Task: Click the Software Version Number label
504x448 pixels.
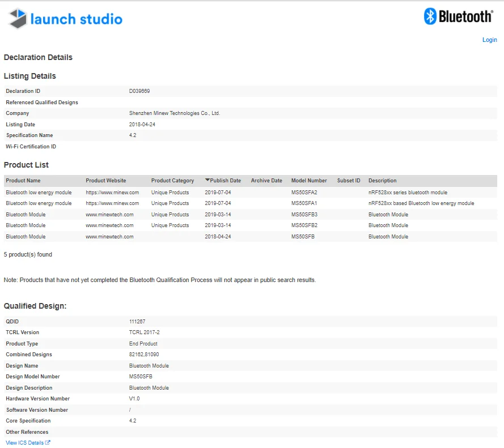Action: point(37,410)
